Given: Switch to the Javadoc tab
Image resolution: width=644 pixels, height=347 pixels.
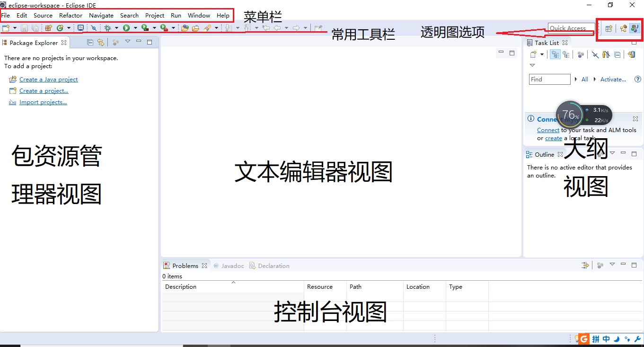Looking at the screenshot, I should (229, 266).
